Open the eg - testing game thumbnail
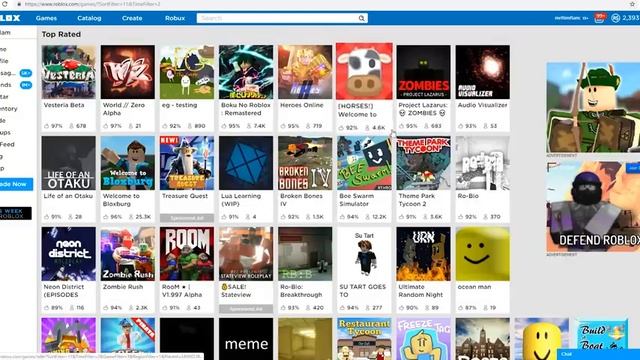 pos(187,72)
